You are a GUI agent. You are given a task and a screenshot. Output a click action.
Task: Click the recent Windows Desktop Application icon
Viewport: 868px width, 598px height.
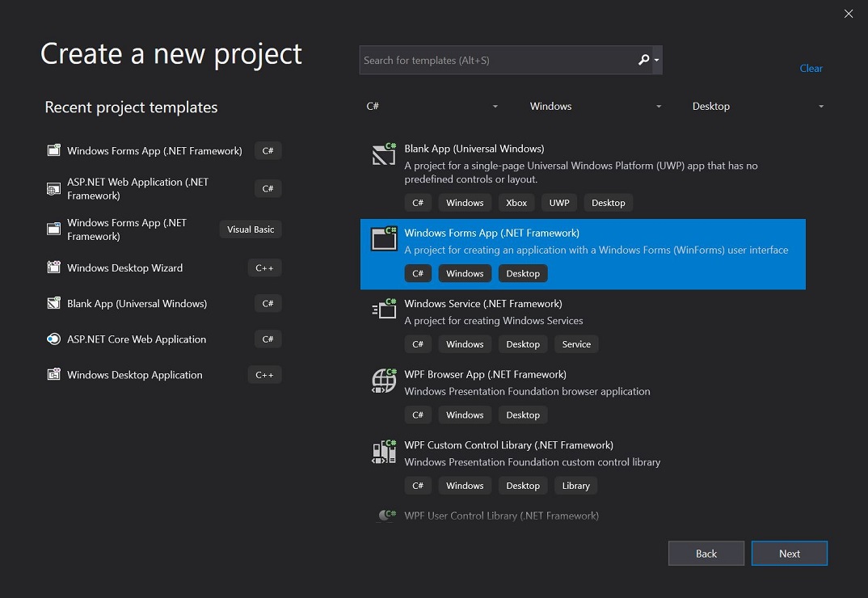pyautogui.click(x=54, y=375)
